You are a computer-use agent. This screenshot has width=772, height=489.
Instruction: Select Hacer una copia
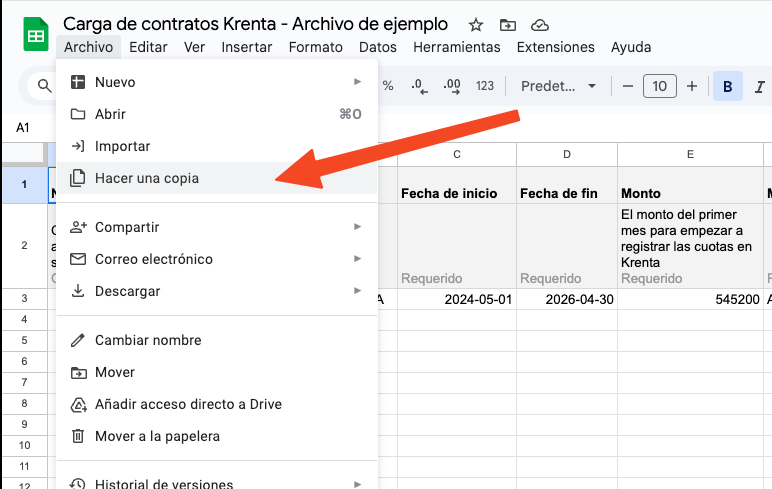pos(217,178)
